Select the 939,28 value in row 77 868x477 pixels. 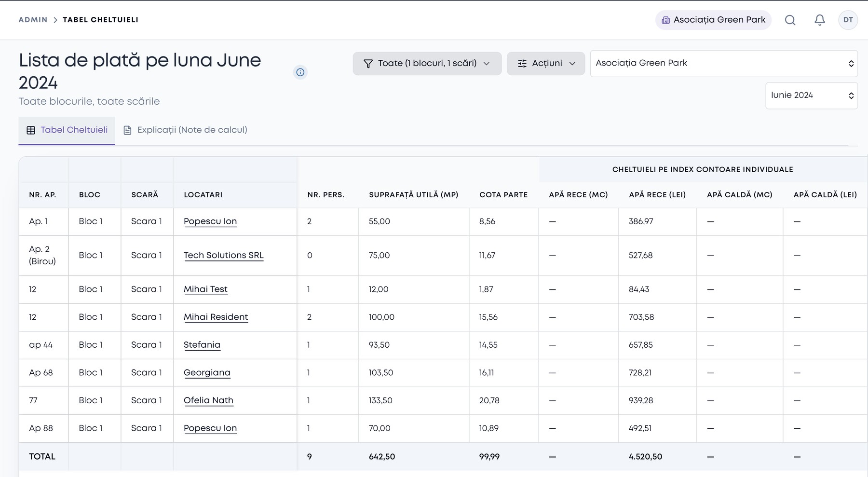[641, 400]
